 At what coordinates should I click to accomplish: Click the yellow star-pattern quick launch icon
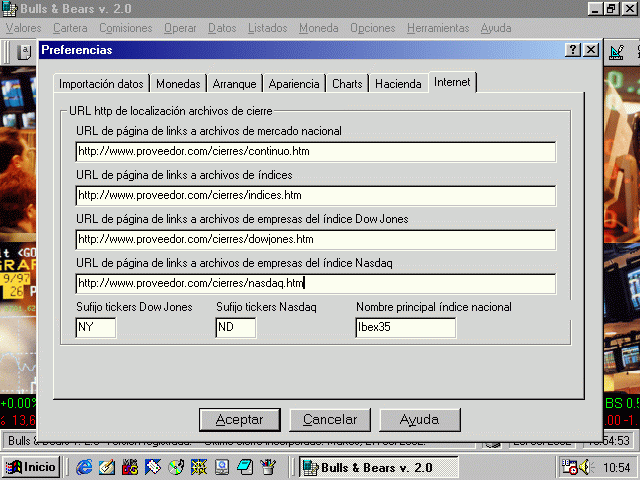click(x=199, y=467)
